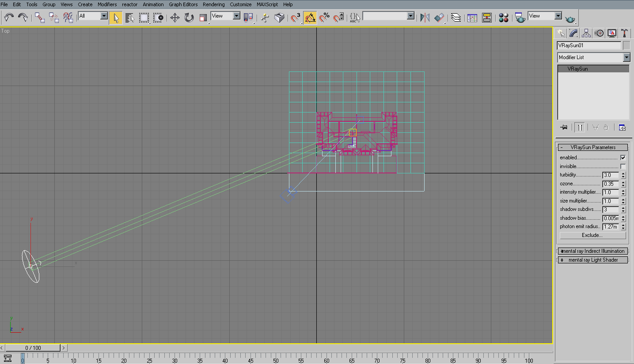Pick the Rectangular Selection Region tool
This screenshot has width=634, height=364.
click(x=144, y=17)
